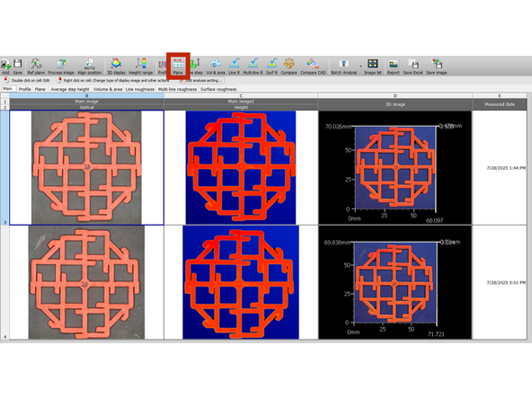The image size is (532, 399).
Task: Run the Auto Align position tool
Action: [x=90, y=66]
